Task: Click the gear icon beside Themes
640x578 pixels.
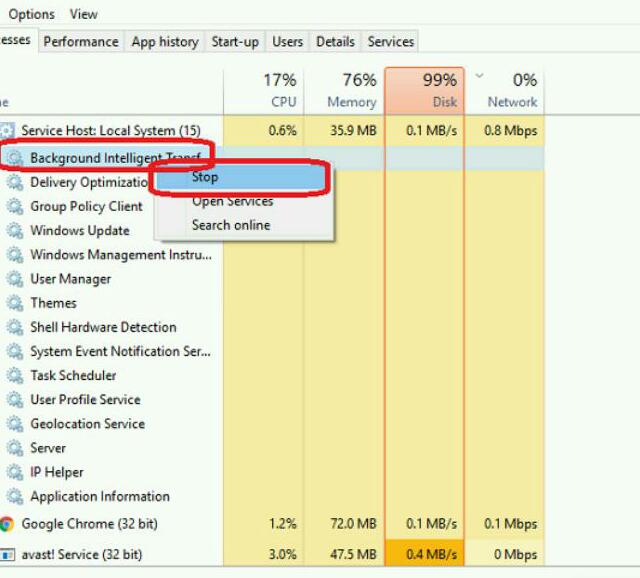Action: pos(15,303)
